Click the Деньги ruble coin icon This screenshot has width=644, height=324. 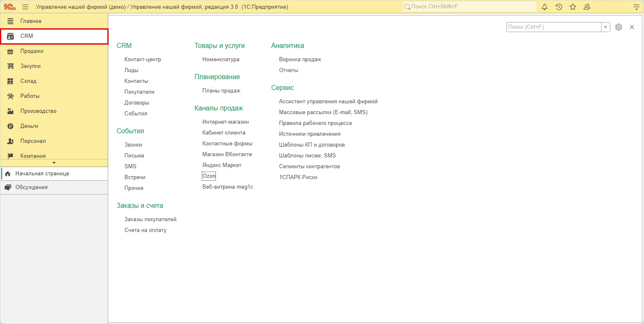[x=11, y=126]
